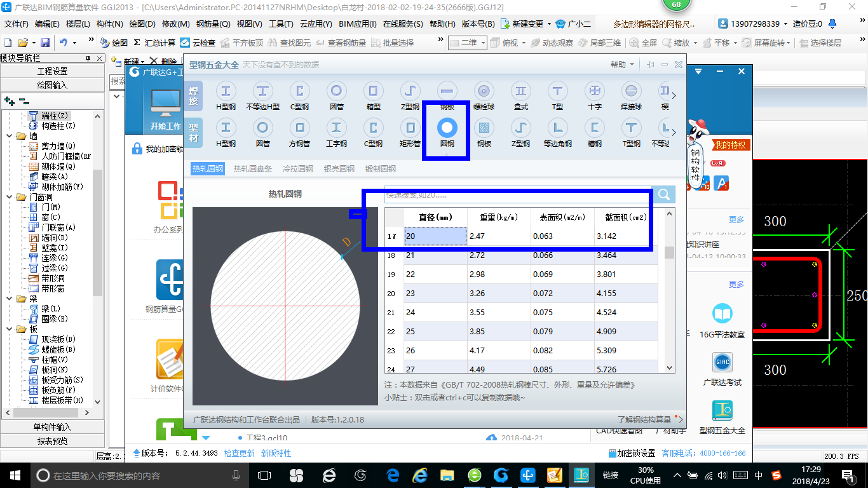The width and height of the screenshot is (868, 488).
Task: Select 等边角钢 equal angle icon
Action: tap(557, 133)
